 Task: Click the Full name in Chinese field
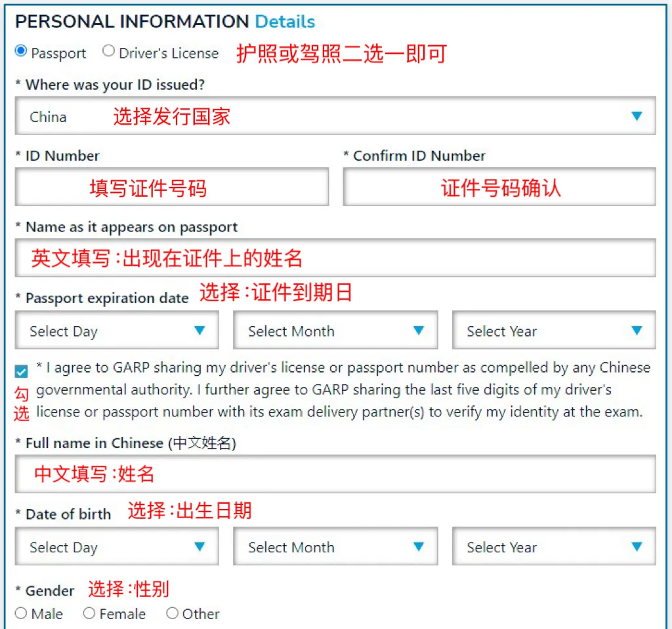[x=335, y=474]
